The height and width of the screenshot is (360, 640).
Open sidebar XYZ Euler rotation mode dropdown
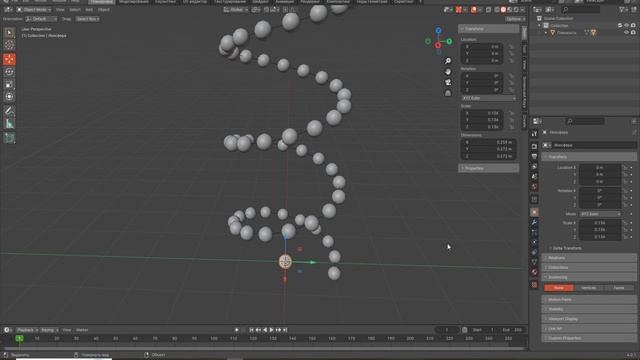(x=489, y=98)
